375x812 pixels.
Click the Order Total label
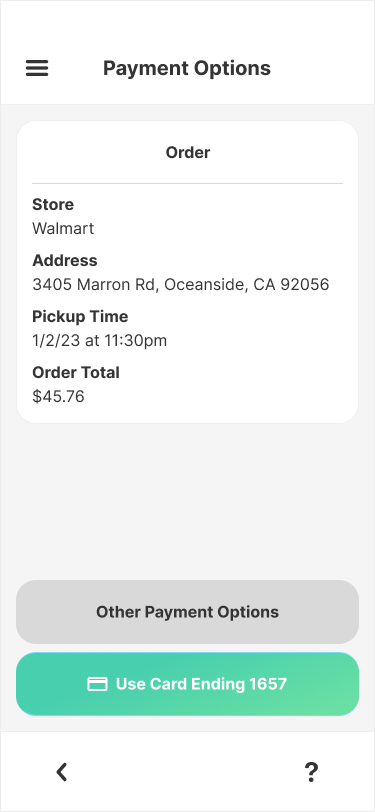pos(76,372)
